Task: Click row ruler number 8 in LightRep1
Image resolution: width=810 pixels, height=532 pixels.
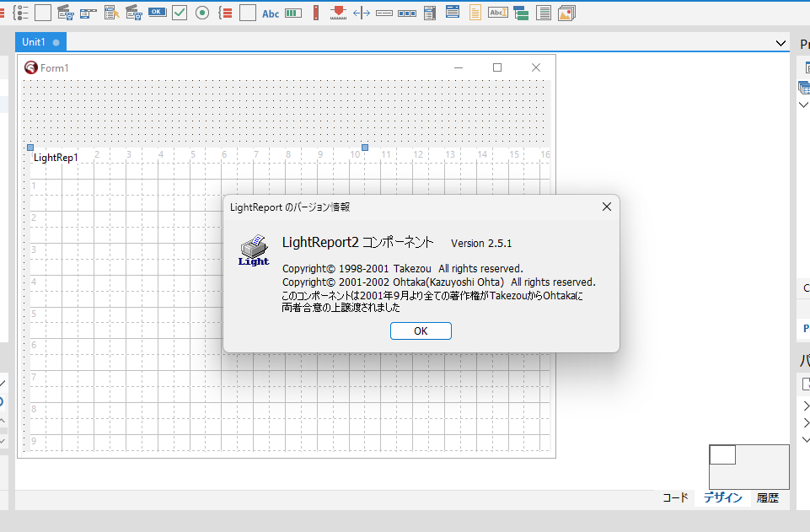Action: [34, 409]
